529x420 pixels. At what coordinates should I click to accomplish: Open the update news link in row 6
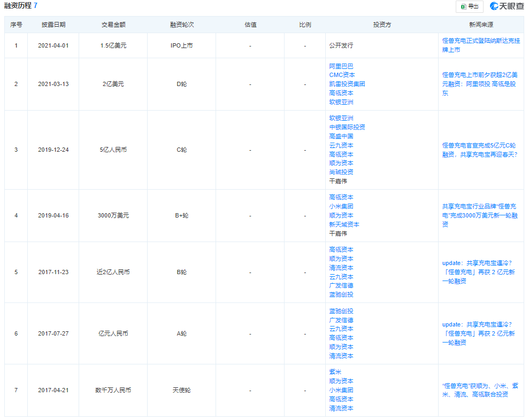point(478,333)
